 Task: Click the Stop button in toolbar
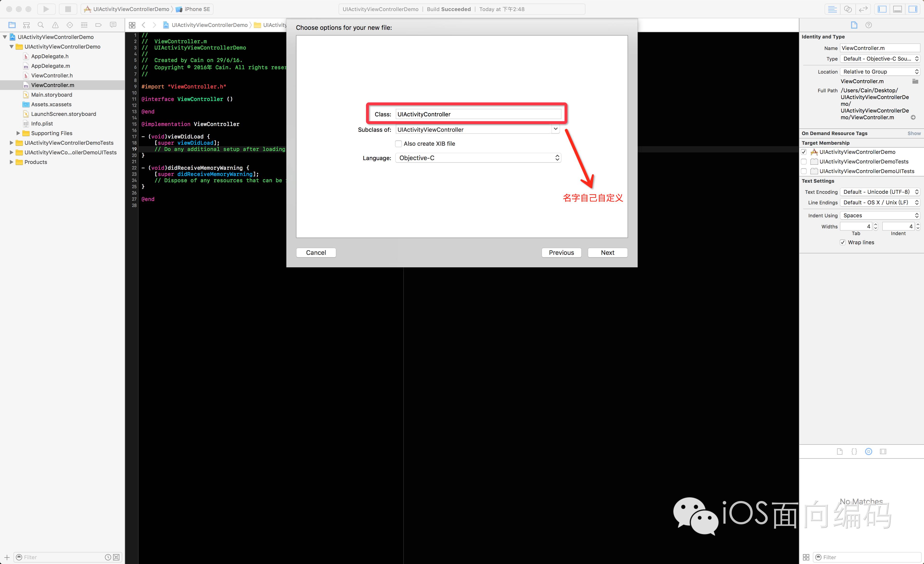pyautogui.click(x=68, y=9)
